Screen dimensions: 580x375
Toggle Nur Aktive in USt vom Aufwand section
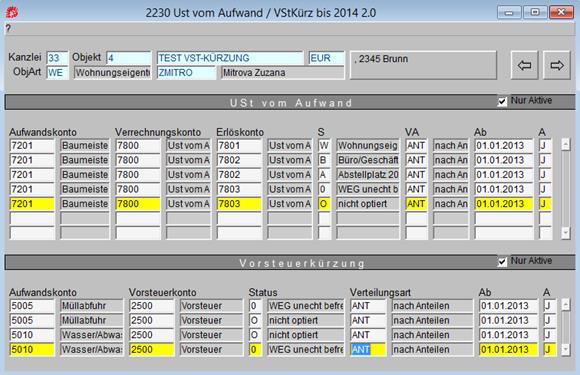point(502,101)
